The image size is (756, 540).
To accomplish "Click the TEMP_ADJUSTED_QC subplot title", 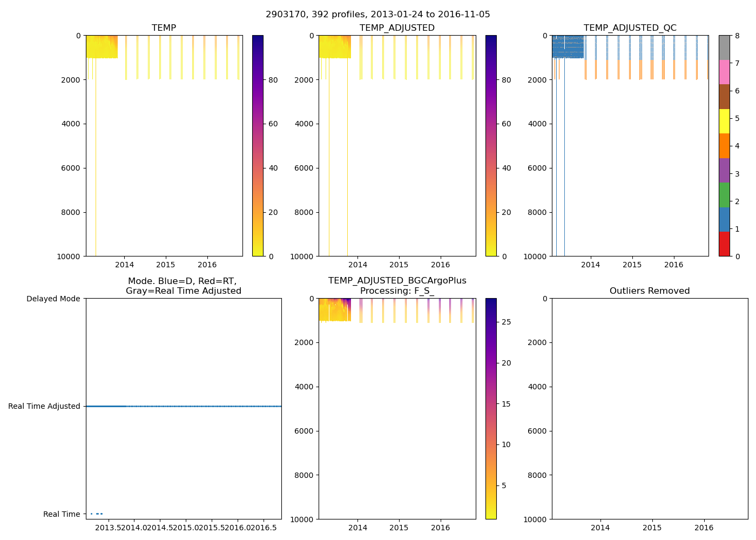I will pyautogui.click(x=630, y=28).
